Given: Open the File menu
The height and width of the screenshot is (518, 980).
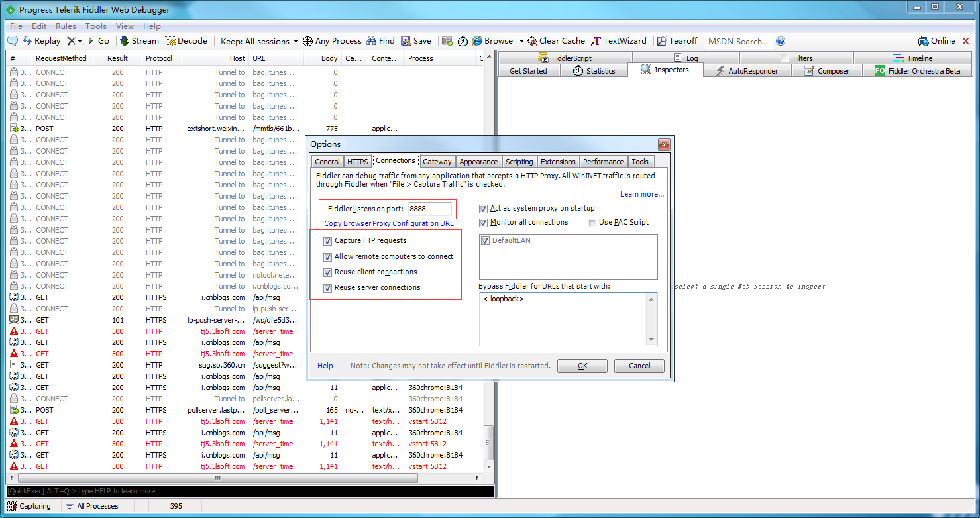Looking at the screenshot, I should pos(17,26).
